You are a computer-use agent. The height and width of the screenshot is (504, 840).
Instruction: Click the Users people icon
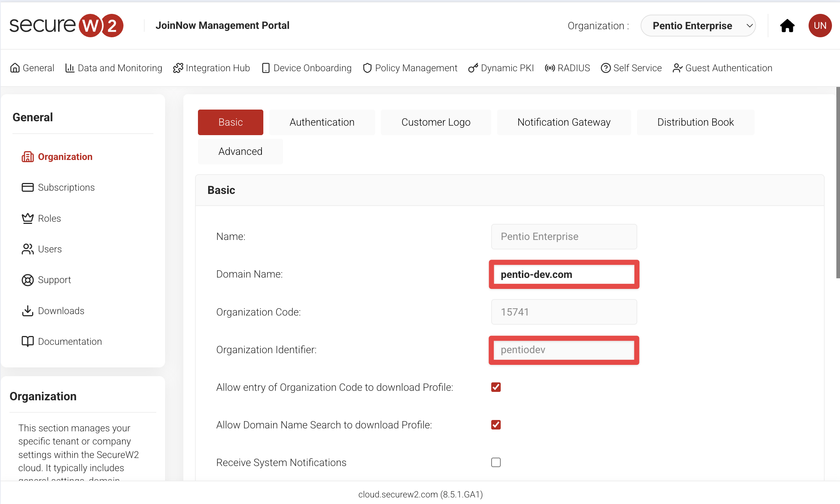[x=28, y=249]
